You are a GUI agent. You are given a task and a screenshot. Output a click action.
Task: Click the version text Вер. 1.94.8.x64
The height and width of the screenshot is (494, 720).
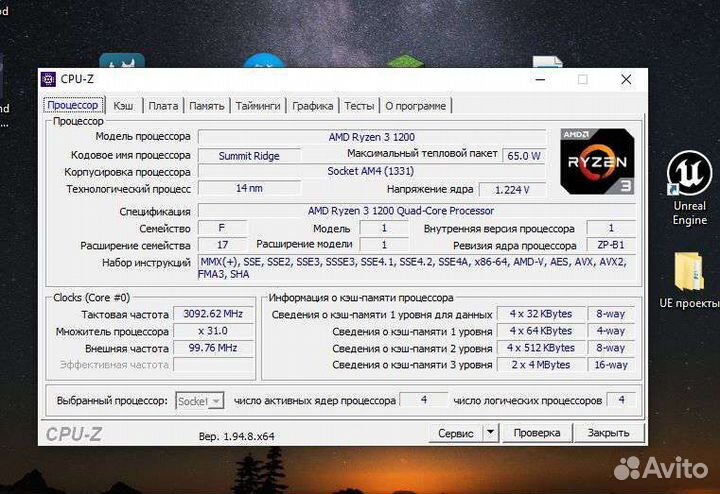(x=236, y=436)
